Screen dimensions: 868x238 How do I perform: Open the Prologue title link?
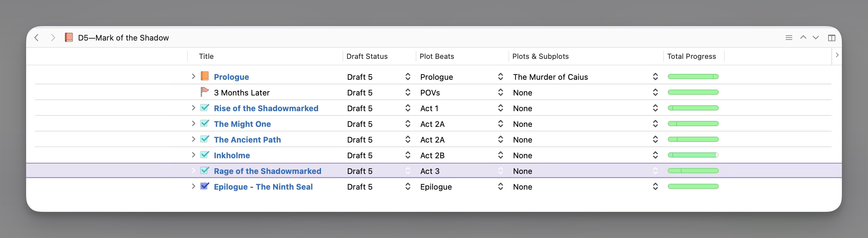232,77
